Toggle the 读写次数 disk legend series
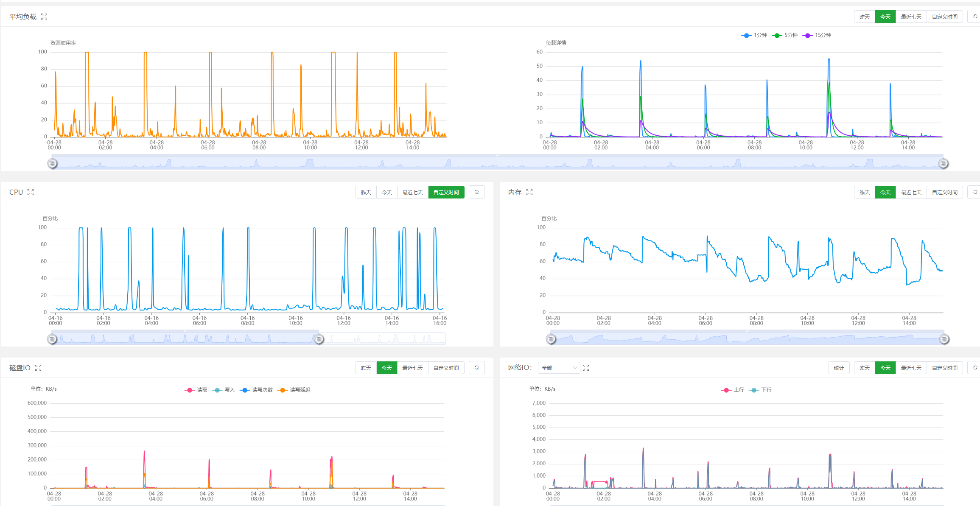Viewport: 980px width, 506px height. coord(256,390)
